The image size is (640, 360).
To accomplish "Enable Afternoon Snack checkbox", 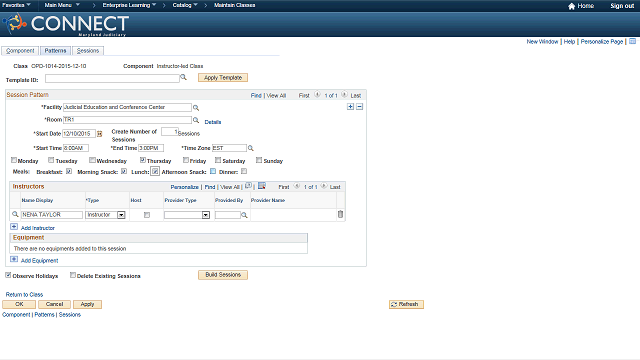I will coord(213,171).
